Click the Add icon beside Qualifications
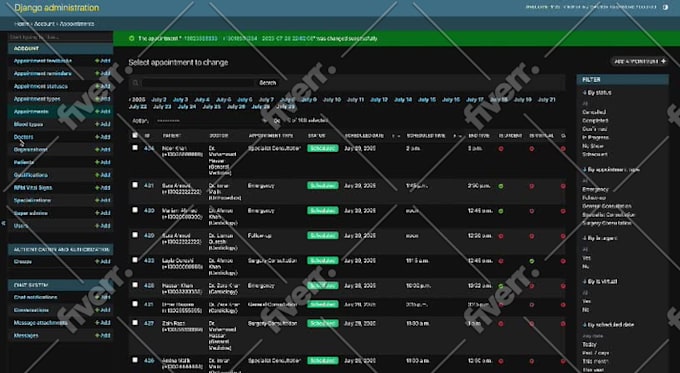The height and width of the screenshot is (373, 680). coord(103,175)
